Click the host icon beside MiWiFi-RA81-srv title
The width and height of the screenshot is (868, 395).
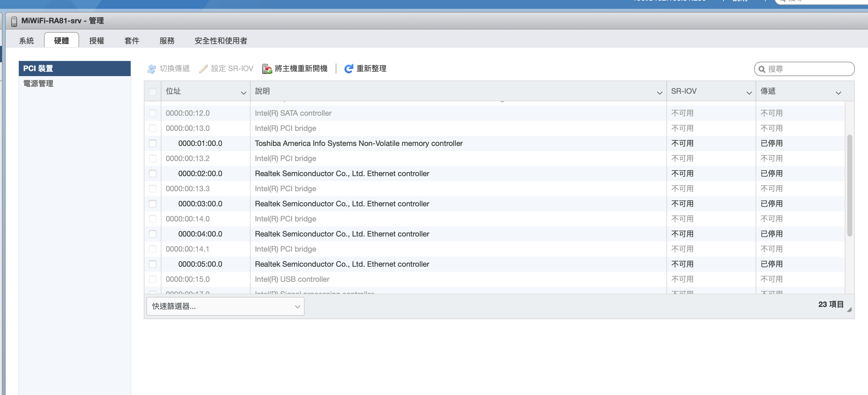pyautogui.click(x=14, y=21)
